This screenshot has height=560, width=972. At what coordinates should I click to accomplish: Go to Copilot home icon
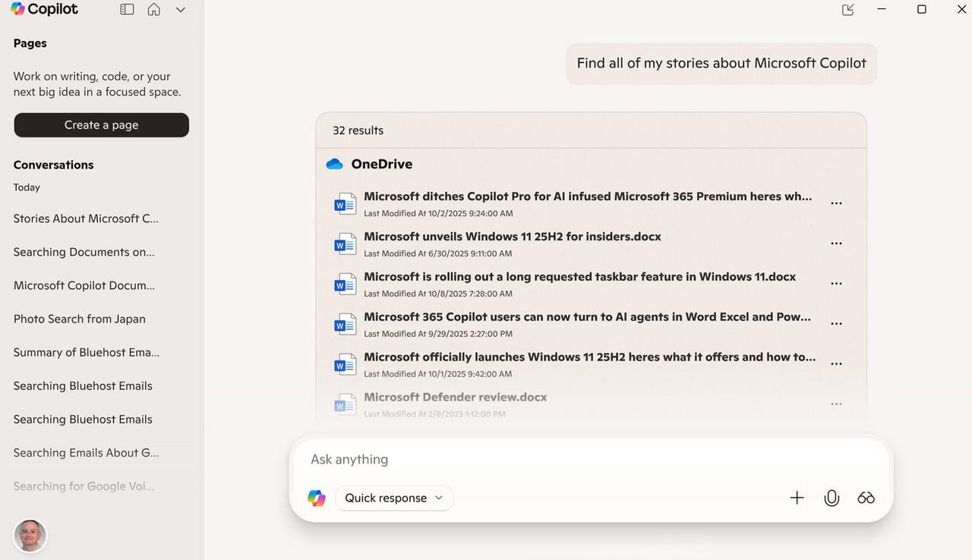tap(154, 10)
